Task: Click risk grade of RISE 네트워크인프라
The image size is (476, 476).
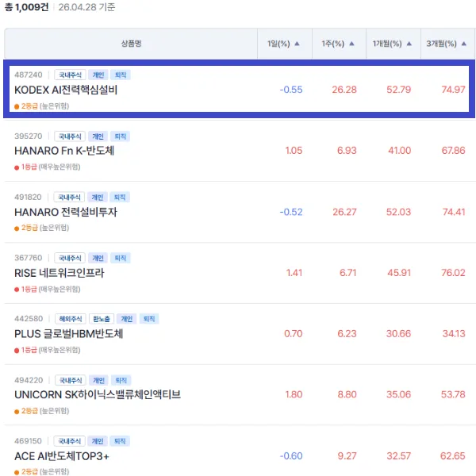Action: pyautogui.click(x=48, y=289)
